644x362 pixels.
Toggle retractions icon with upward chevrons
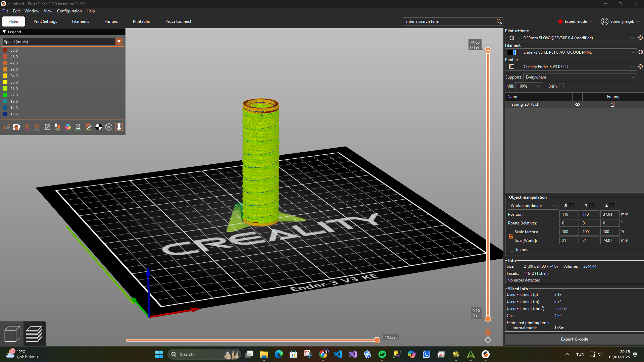(27, 127)
